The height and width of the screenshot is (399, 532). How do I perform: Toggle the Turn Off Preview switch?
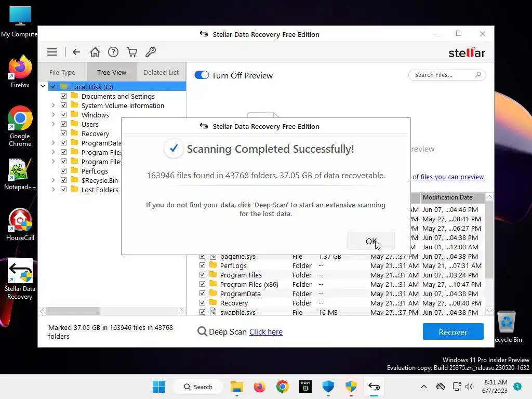point(202,75)
